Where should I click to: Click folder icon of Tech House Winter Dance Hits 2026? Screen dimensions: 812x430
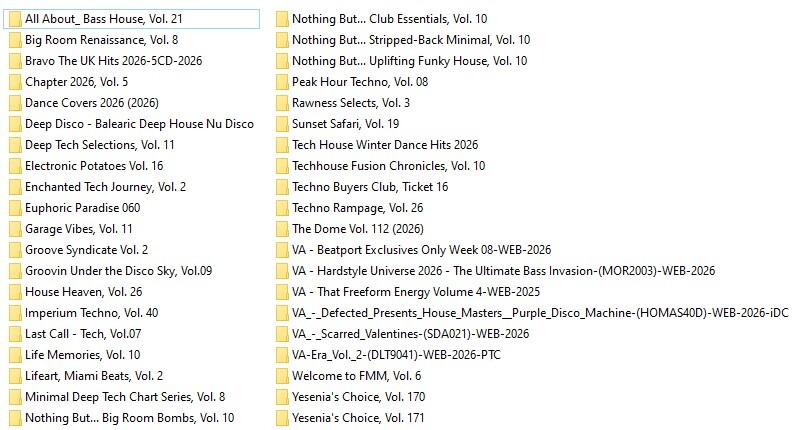click(282, 145)
